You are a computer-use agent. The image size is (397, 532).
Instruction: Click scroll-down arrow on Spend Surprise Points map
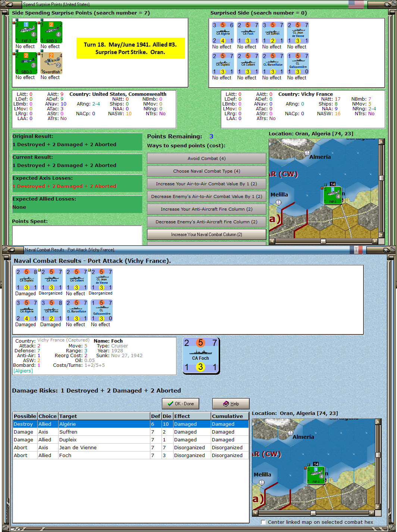tap(381, 235)
